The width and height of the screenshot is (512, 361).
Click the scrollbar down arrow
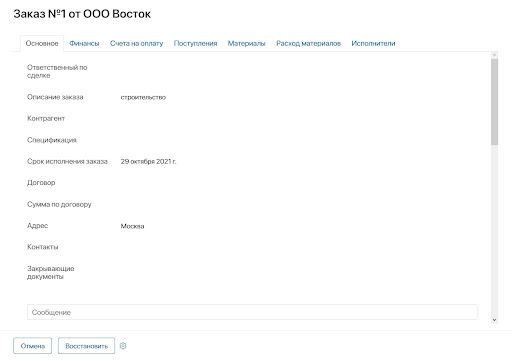[x=494, y=320]
